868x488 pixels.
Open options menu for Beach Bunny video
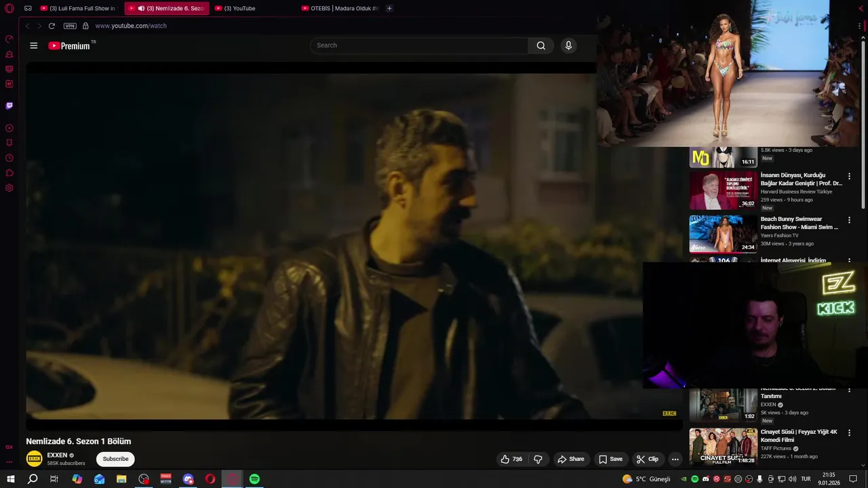coord(849,220)
